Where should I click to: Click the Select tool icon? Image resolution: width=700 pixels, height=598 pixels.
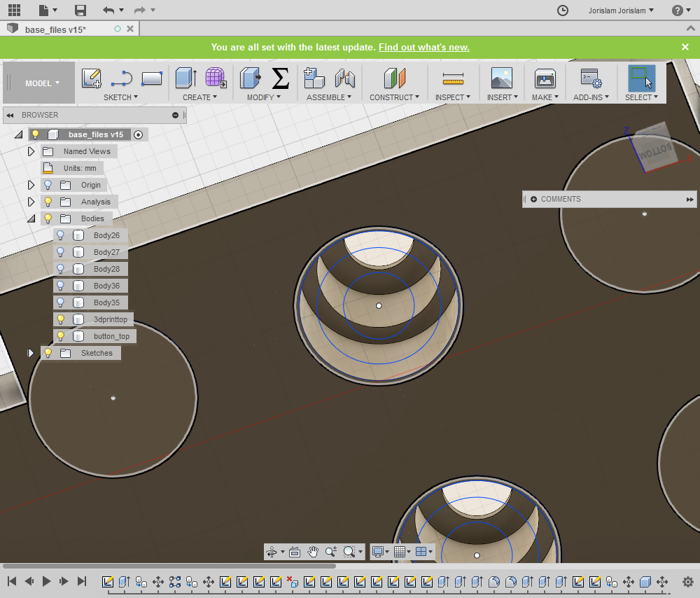(641, 78)
